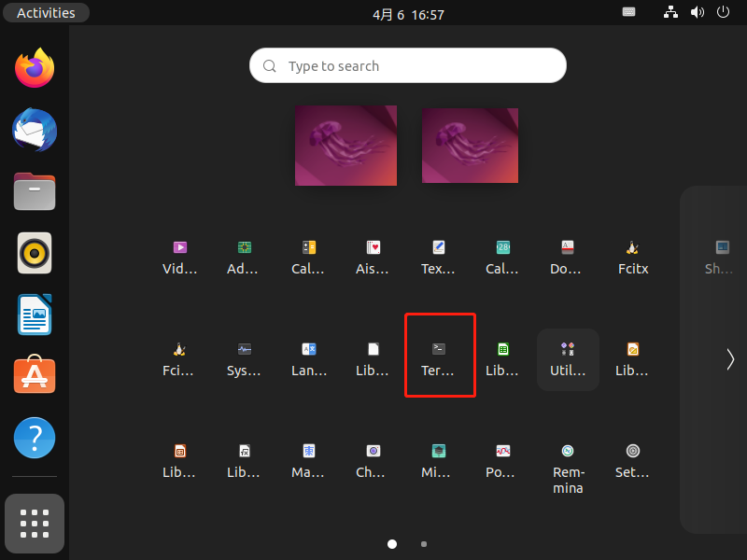Viewport: 747px width, 560px height.
Task: Open the Calculator app icon
Action: (309, 247)
